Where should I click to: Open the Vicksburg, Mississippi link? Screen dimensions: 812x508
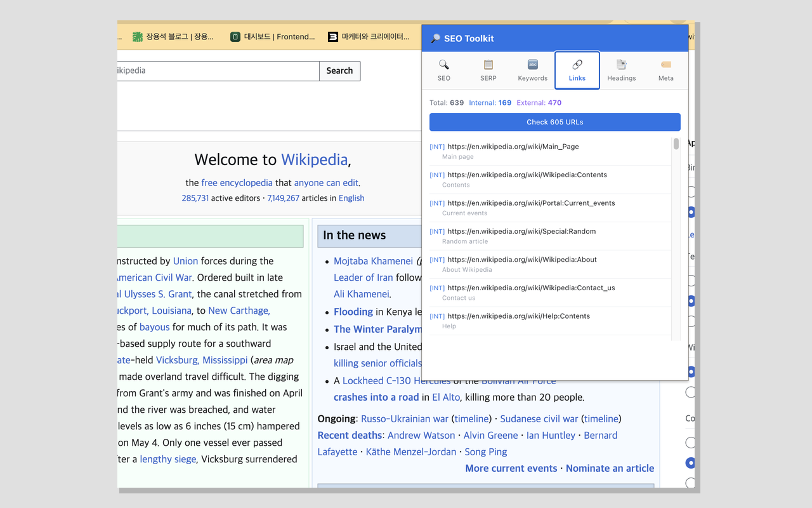click(202, 360)
